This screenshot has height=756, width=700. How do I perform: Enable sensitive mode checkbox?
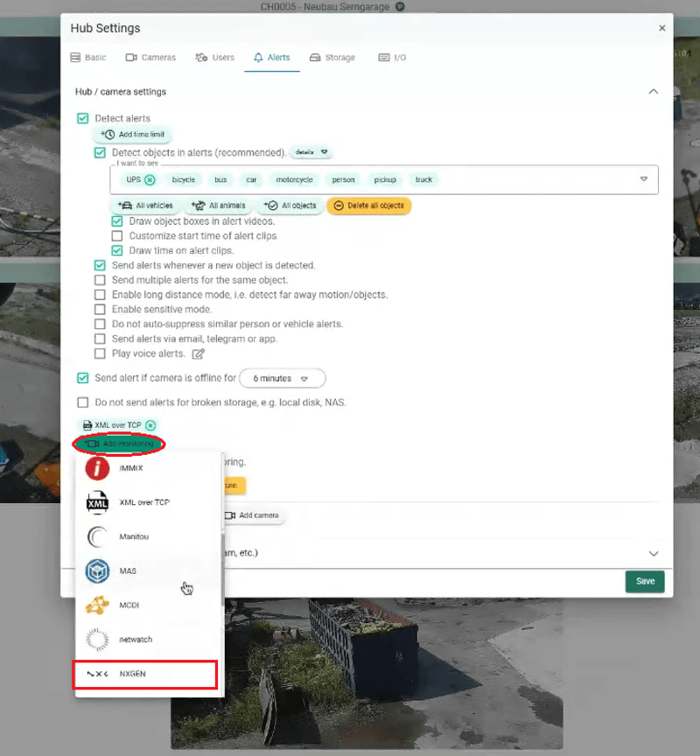(100, 310)
